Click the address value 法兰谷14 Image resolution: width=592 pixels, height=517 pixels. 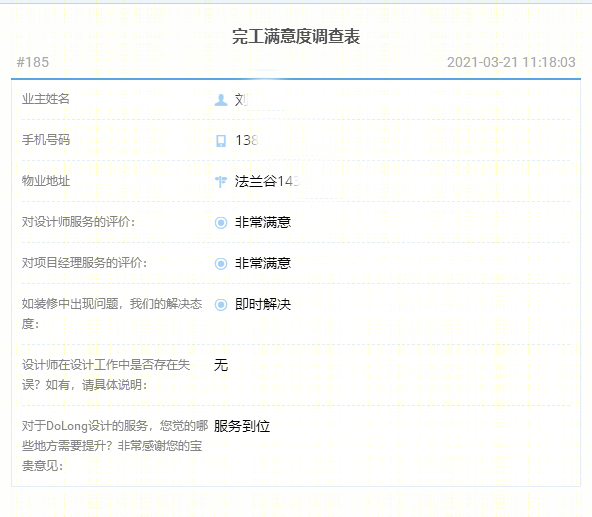[267, 181]
